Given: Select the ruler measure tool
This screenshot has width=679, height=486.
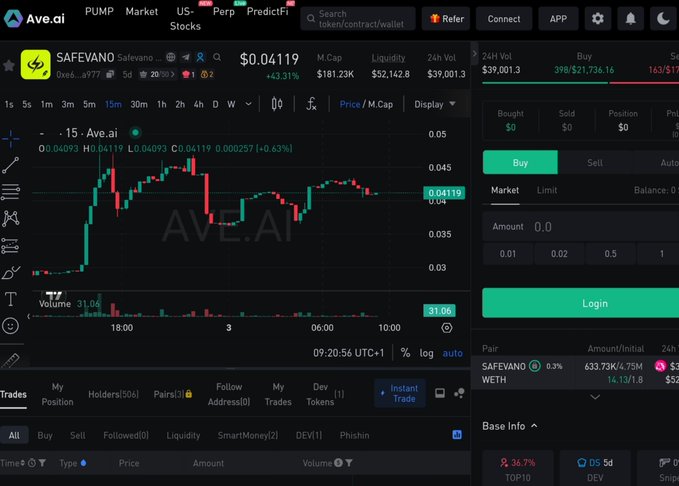Looking at the screenshot, I should click(x=10, y=360).
